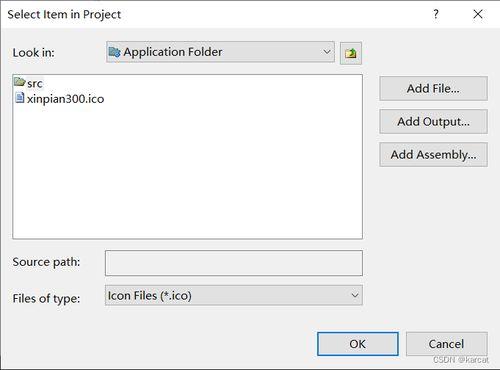The height and width of the screenshot is (370, 500).
Task: Open the help question mark button
Action: 436,14
